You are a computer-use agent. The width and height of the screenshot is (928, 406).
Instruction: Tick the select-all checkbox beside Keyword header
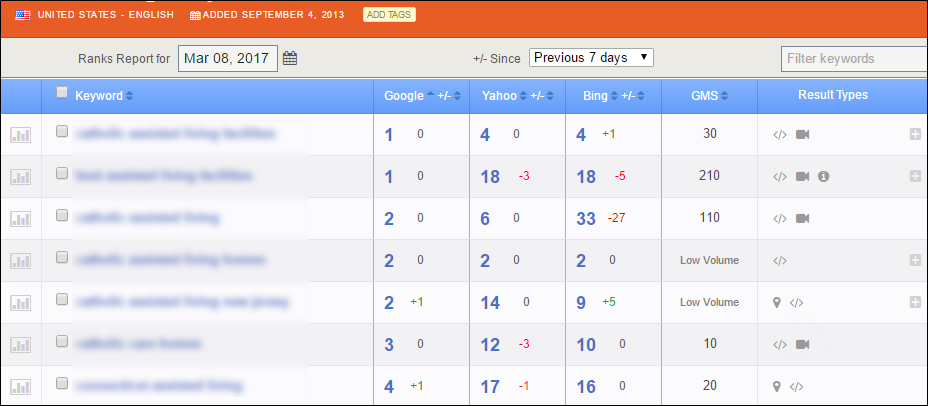click(62, 92)
